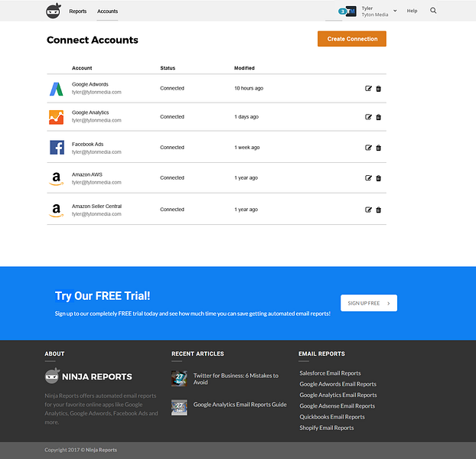Select the Amazon Seller Central account name
The width and height of the screenshot is (476, 459).
pos(97,207)
